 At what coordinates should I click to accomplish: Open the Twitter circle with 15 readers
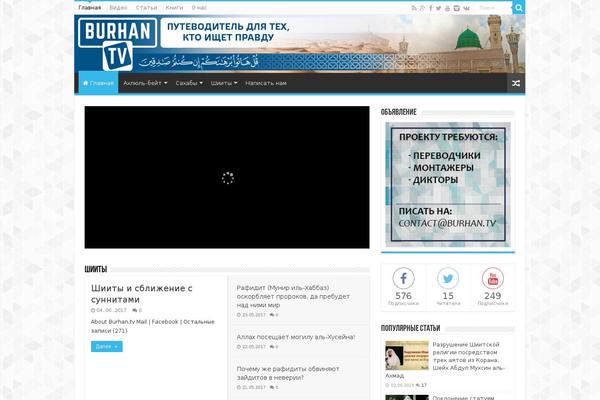tap(448, 278)
